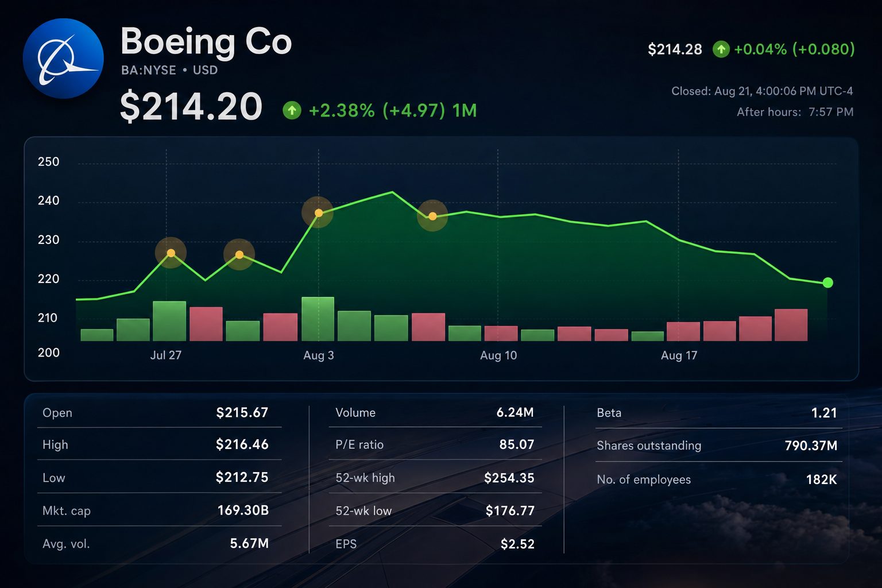This screenshot has width=882, height=588.
Task: Click the green up-arrow beside +0.04%
Action: [721, 49]
